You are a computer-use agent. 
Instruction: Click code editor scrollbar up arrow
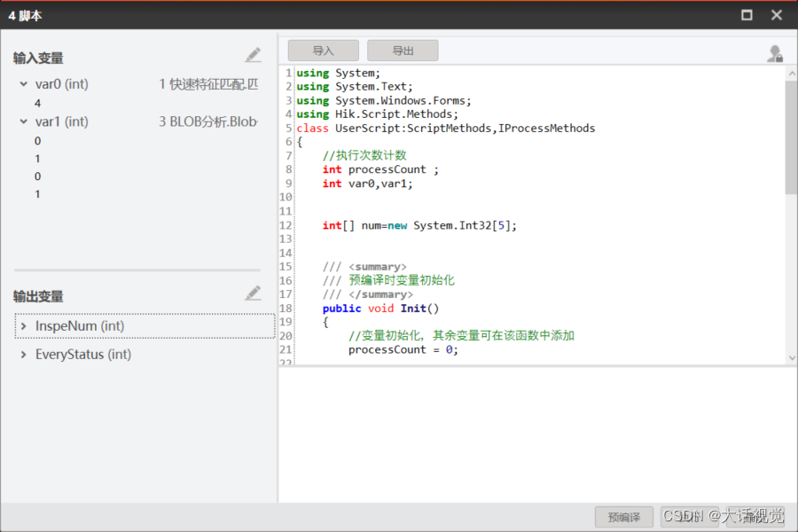tap(792, 74)
